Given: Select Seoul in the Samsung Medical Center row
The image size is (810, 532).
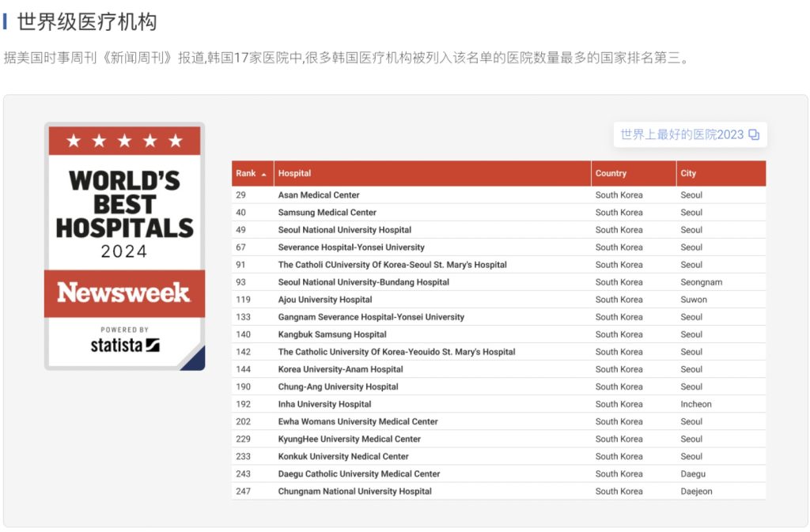Looking at the screenshot, I should [x=691, y=213].
